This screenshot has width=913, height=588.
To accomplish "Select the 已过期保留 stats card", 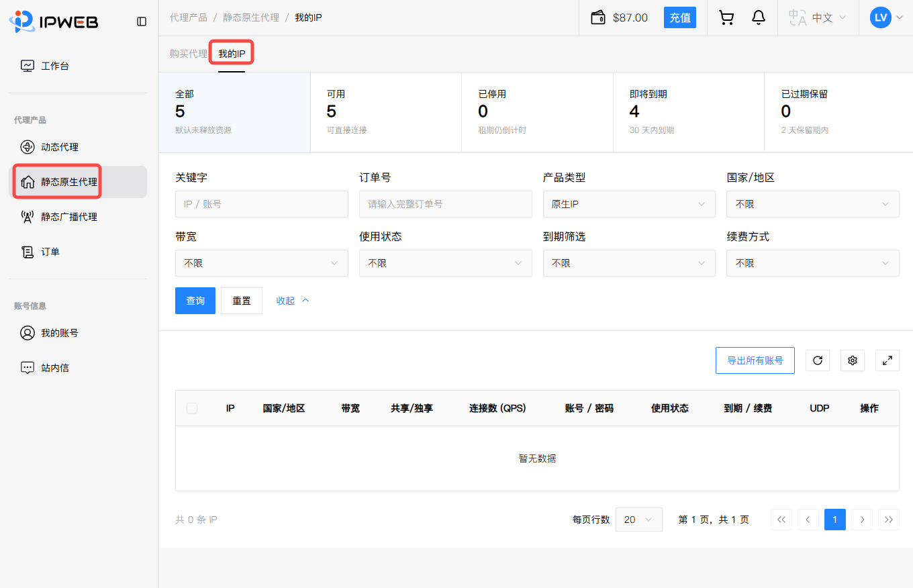I will (838, 112).
